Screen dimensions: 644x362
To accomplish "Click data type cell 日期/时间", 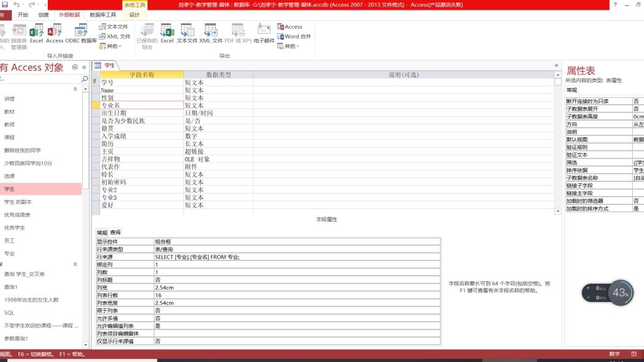I will [x=218, y=113].
